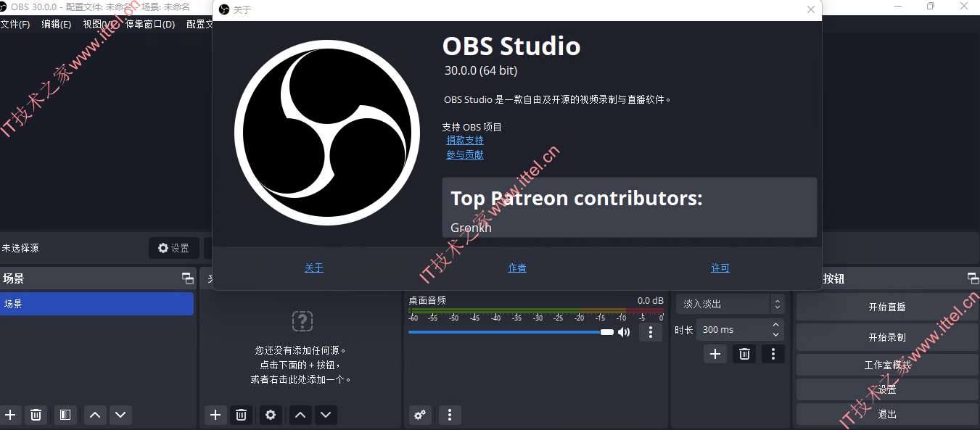Remove the transition with the trash icon
The image size is (980, 430).
pos(744,354)
